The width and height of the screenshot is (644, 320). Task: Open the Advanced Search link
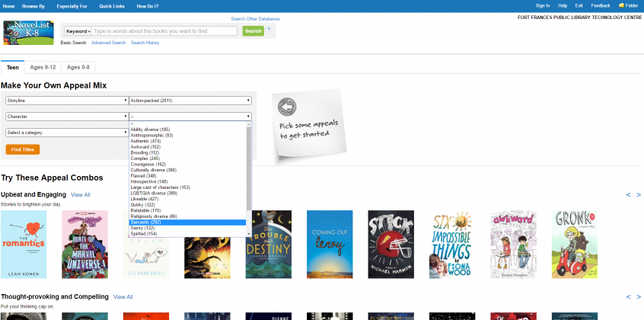click(x=108, y=43)
